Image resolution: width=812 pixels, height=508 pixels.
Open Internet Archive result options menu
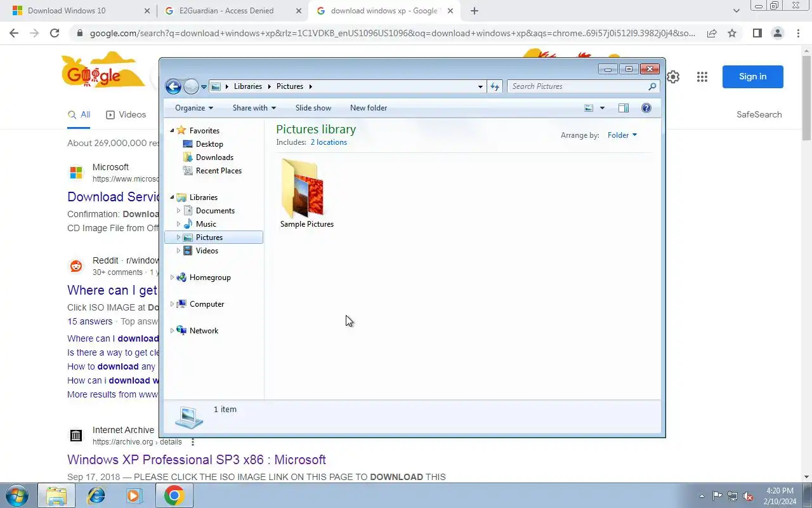tap(193, 442)
